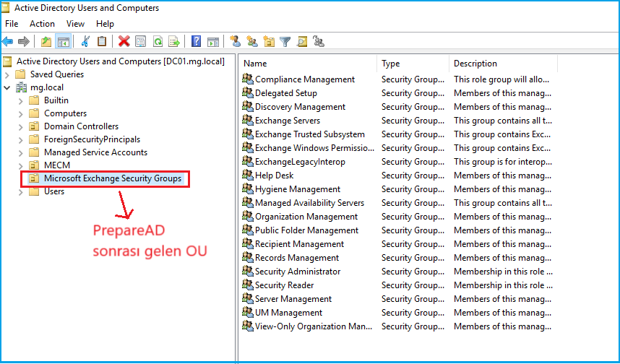Select the Users container in tree
Image resolution: width=620 pixels, height=364 pixels.
coord(53,191)
